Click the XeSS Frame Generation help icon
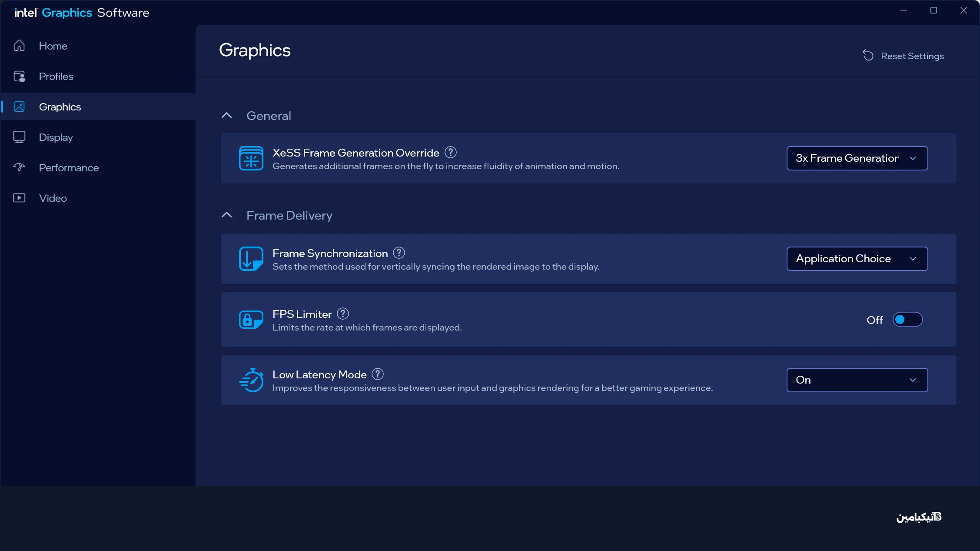The height and width of the screenshot is (551, 980). tap(451, 153)
